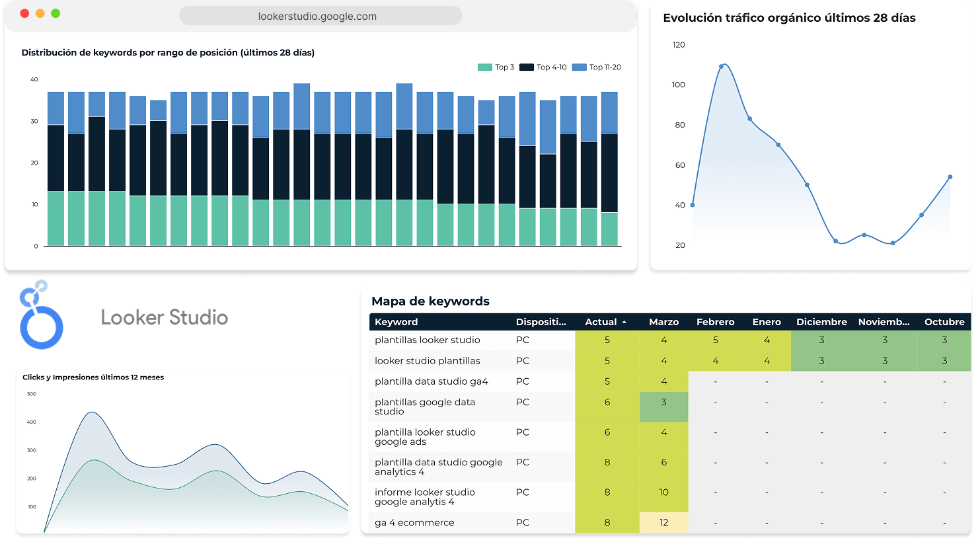Select the 'plantillas looker studio' keyword row
The width and height of the screenshot is (980, 550).
[x=670, y=340]
